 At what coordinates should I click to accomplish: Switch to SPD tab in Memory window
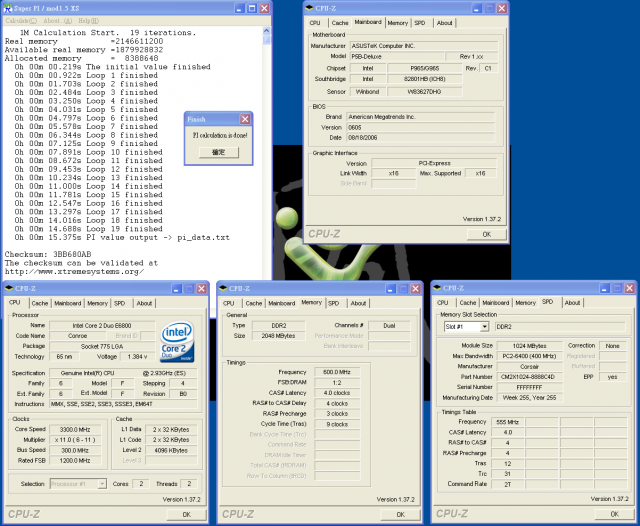click(333, 303)
